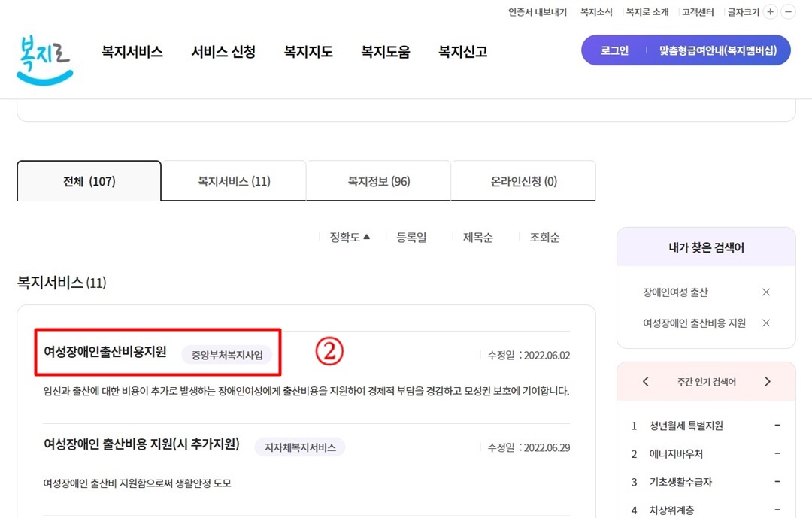Show the previous weekly popular search
The image size is (812, 518).
(x=645, y=381)
